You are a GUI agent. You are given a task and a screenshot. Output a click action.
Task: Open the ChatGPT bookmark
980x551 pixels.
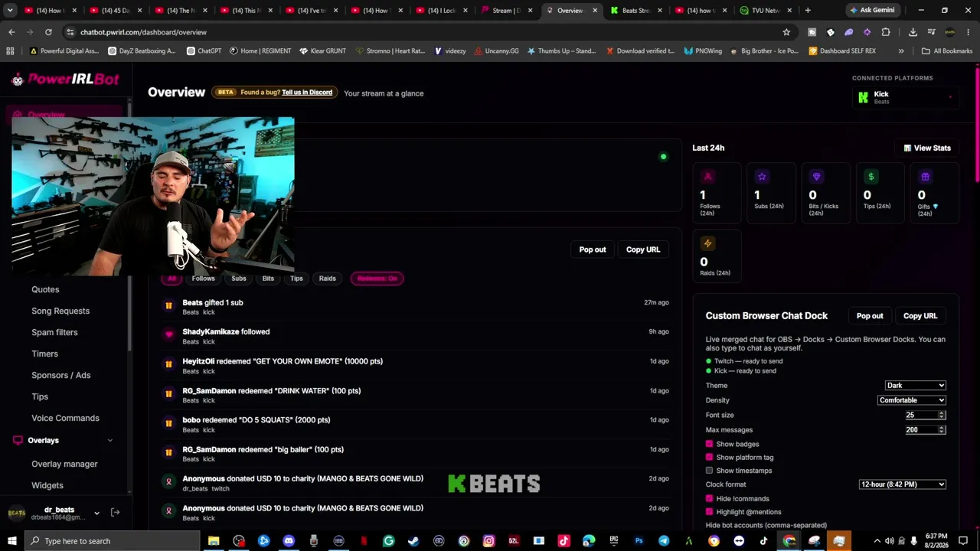[204, 51]
